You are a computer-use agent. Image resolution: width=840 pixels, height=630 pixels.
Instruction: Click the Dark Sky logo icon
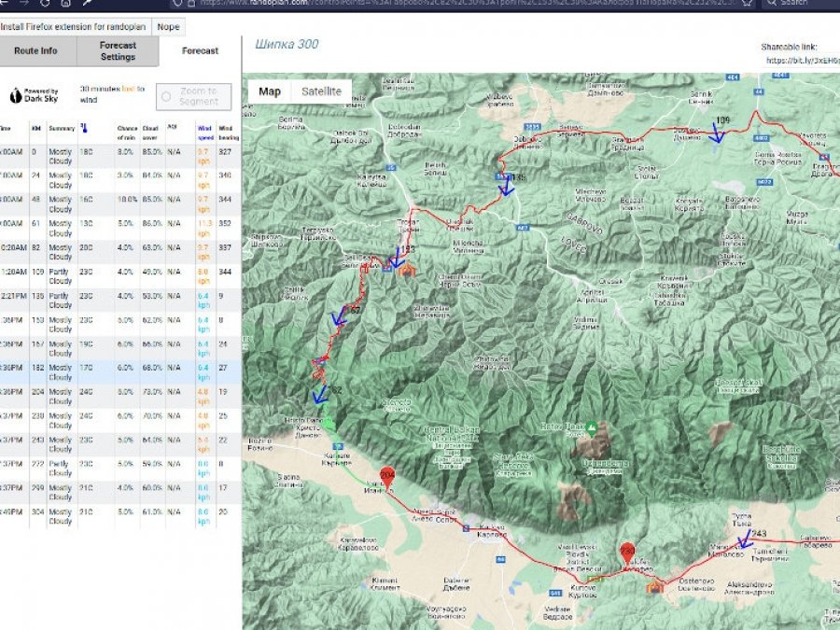(x=14, y=95)
